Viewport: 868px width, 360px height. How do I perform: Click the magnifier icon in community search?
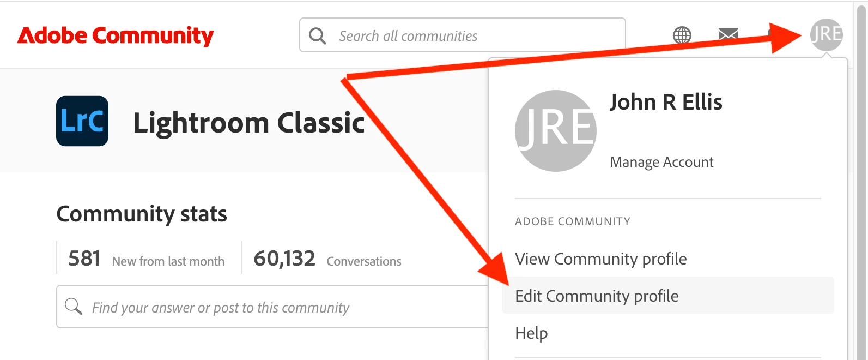click(74, 307)
